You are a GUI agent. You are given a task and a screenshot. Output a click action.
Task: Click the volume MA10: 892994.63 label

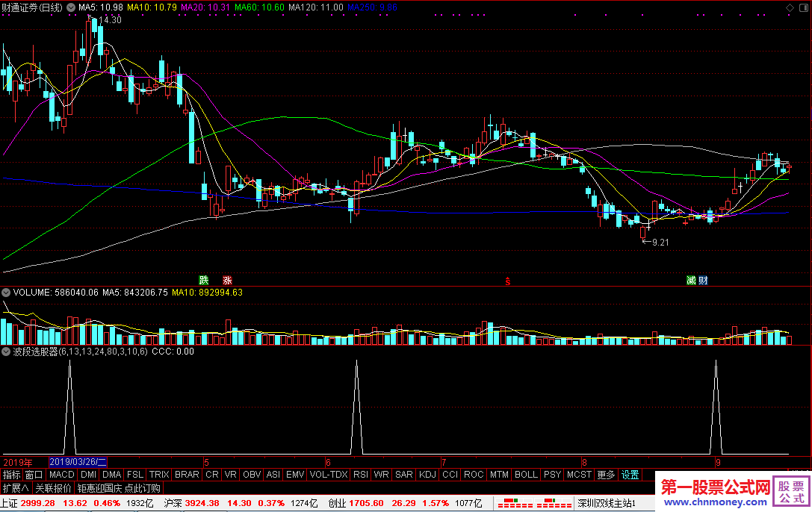click(207, 293)
